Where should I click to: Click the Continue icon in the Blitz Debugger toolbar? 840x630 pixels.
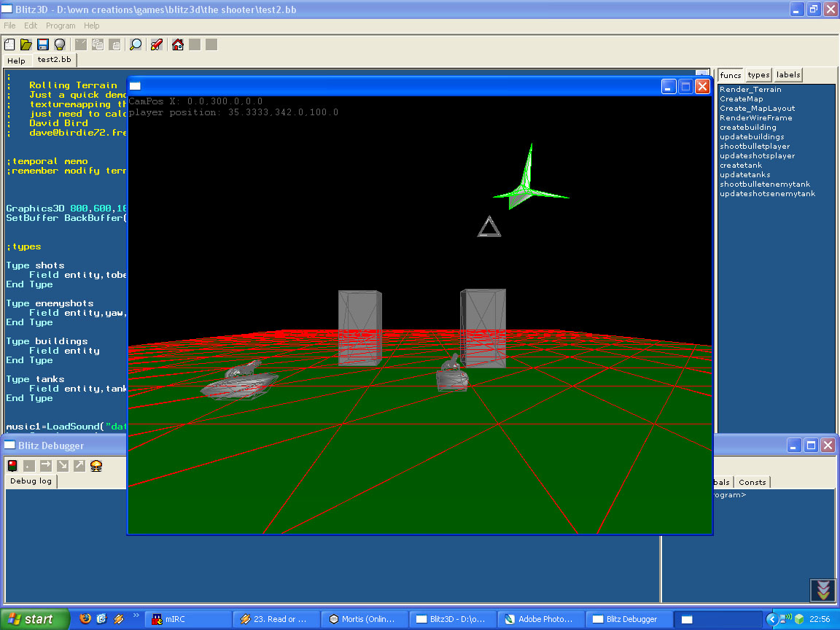[29, 465]
